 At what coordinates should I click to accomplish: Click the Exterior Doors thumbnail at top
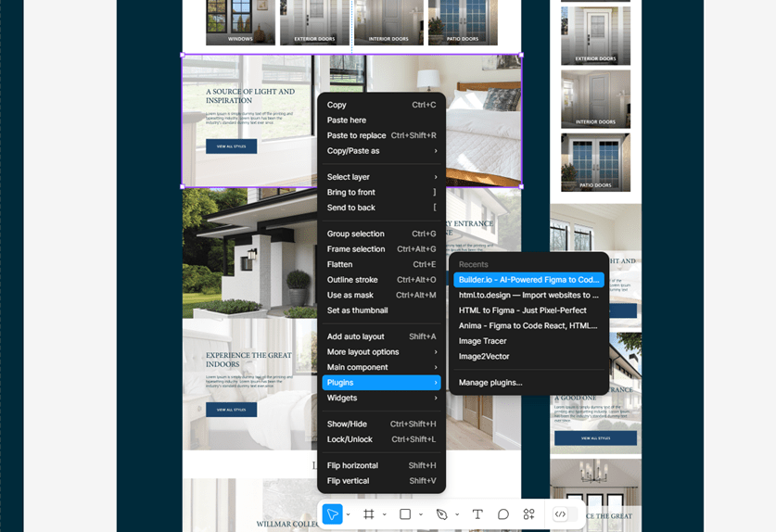(314, 22)
